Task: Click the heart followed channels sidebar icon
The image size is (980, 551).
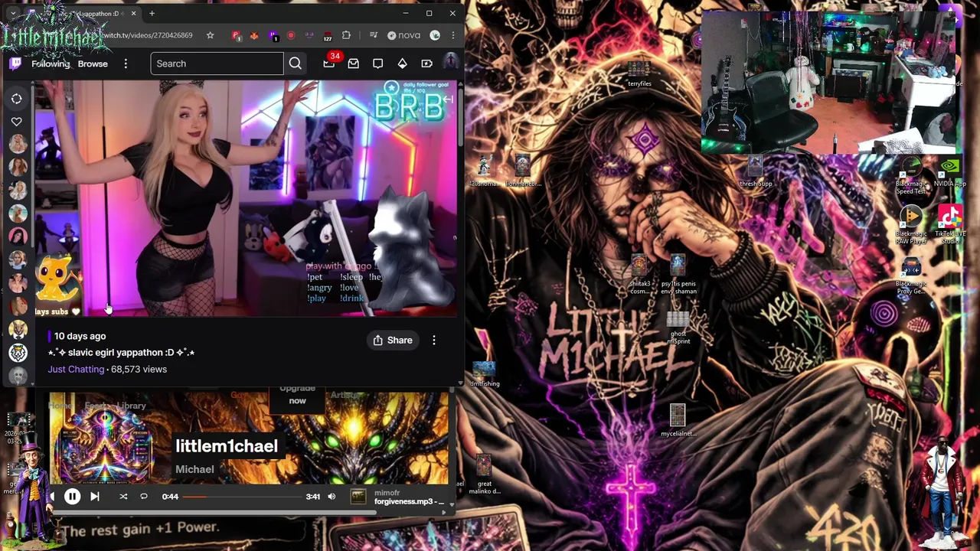Action: [x=17, y=122]
